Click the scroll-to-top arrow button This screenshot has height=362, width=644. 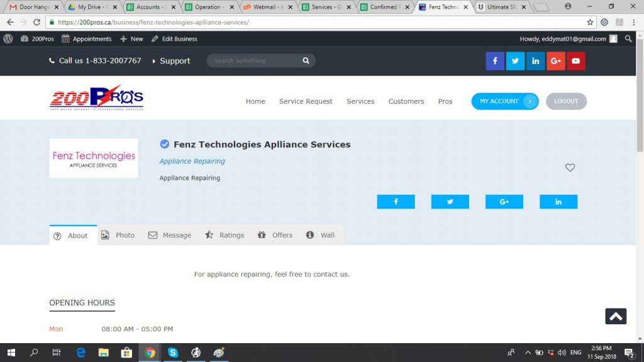point(616,316)
